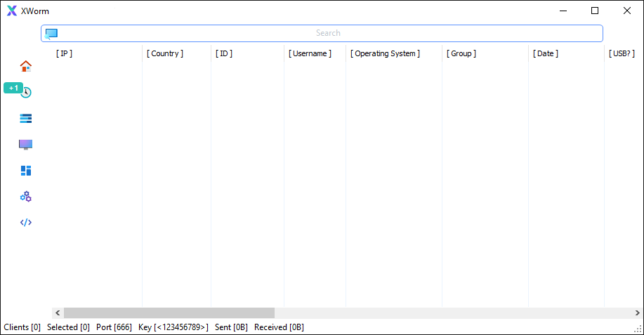Click the home icon in the sidebar

(x=26, y=66)
